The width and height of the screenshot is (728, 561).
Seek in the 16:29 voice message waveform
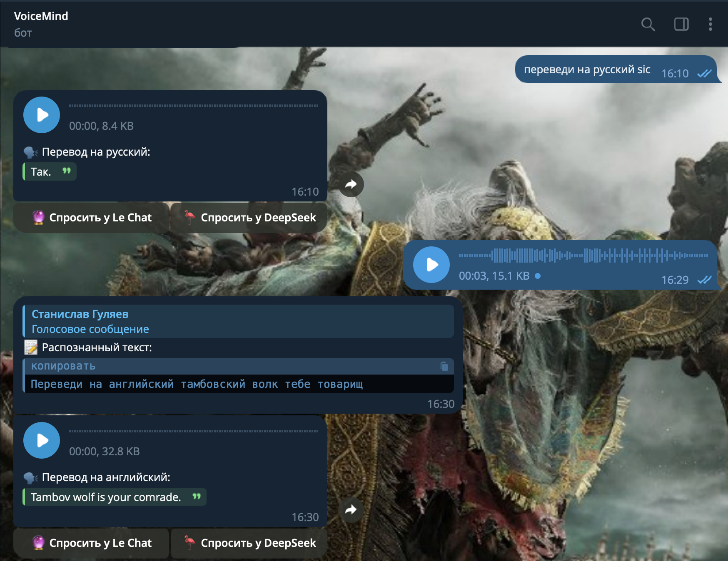(583, 256)
